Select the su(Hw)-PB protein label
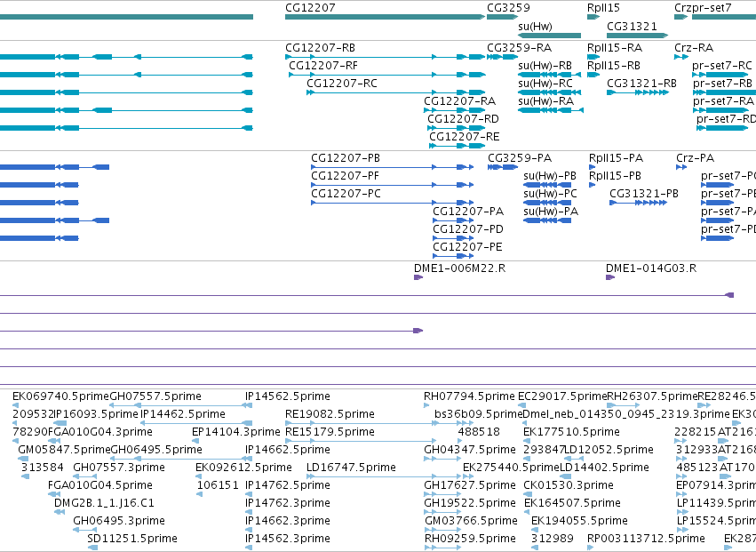 click(x=550, y=176)
